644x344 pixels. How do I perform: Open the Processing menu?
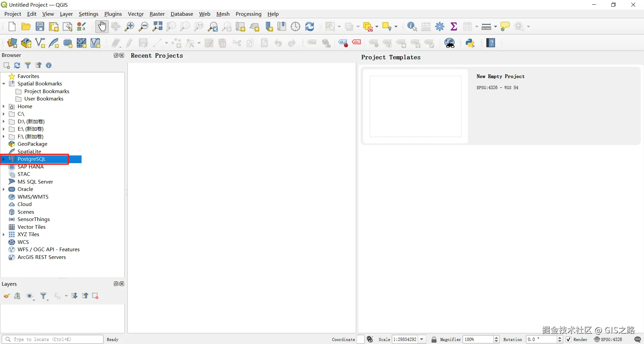[x=249, y=14]
